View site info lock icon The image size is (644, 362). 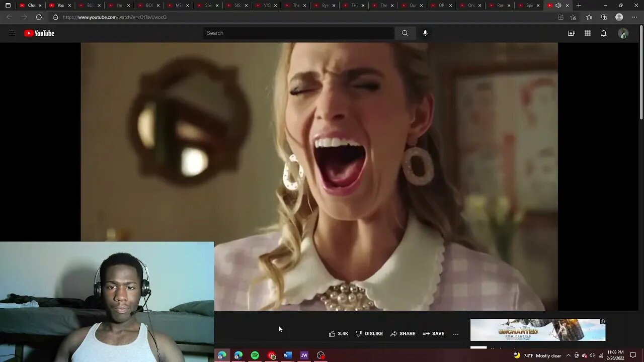point(56,17)
